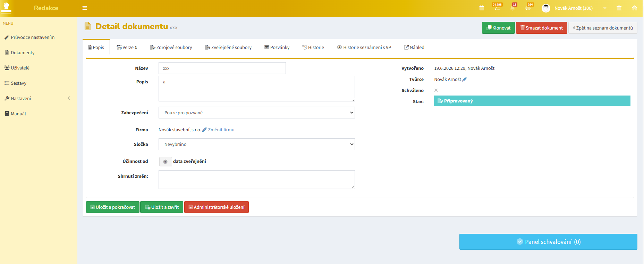Screen dimensions: 644x264
Task: Go back via Zpět na seznam dokumentů
Action: pos(603,28)
